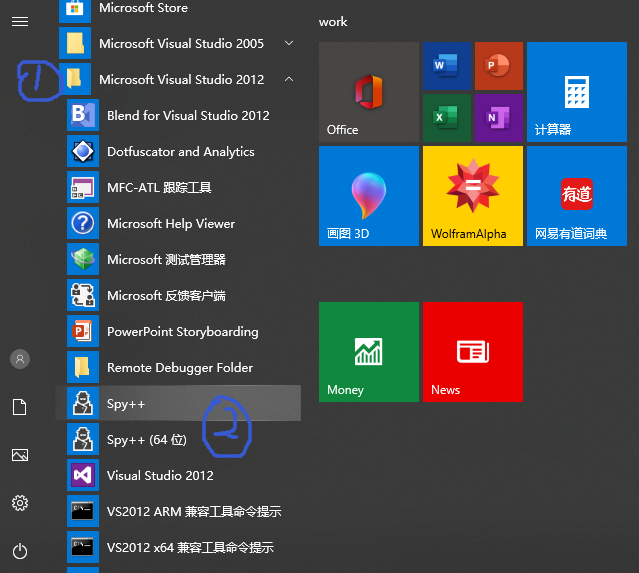639x573 pixels.
Task: Launch the Excel tile
Action: pos(447,118)
